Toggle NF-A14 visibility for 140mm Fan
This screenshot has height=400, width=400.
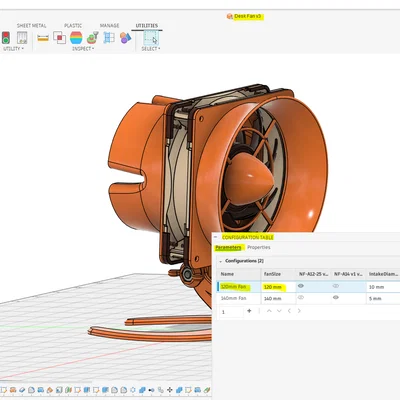[x=336, y=297]
